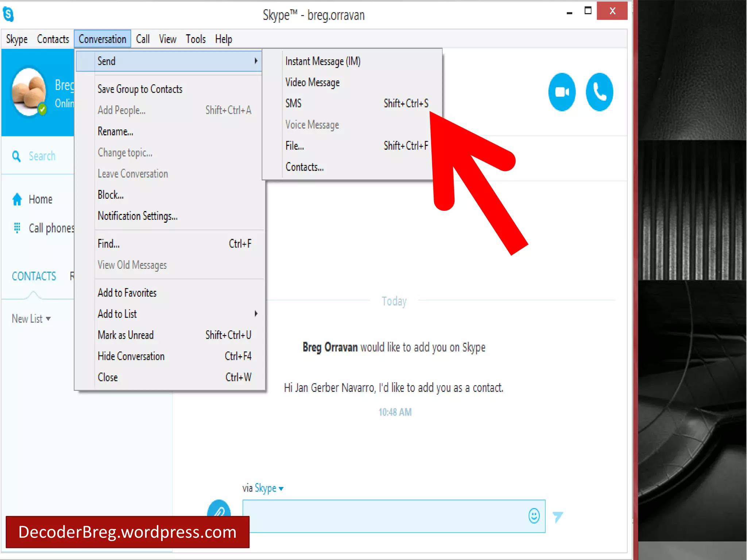
Task: Open the New List dropdown
Action: click(x=31, y=319)
